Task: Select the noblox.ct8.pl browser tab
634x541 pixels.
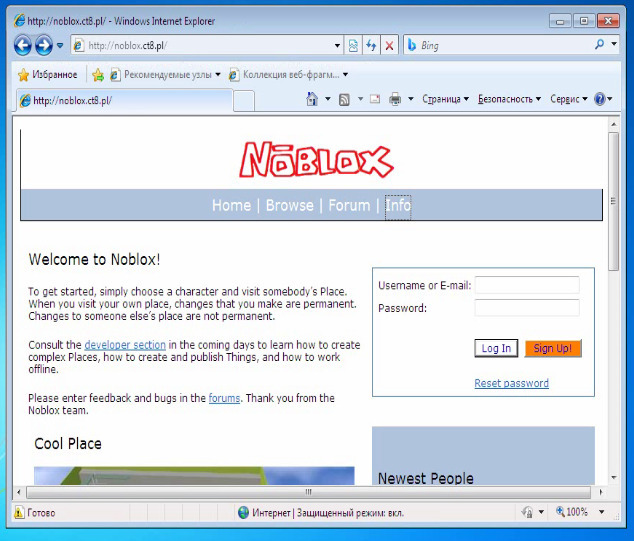Action: point(125,100)
